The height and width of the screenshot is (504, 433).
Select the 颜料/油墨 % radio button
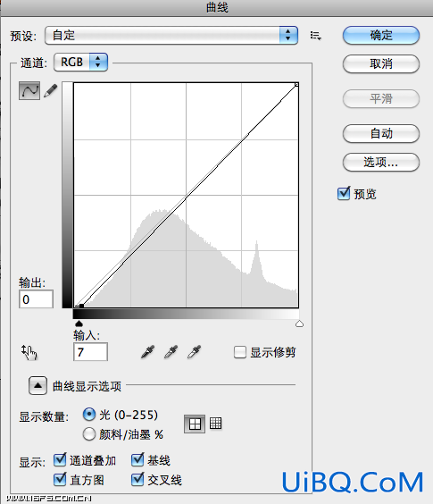pyautogui.click(x=89, y=434)
